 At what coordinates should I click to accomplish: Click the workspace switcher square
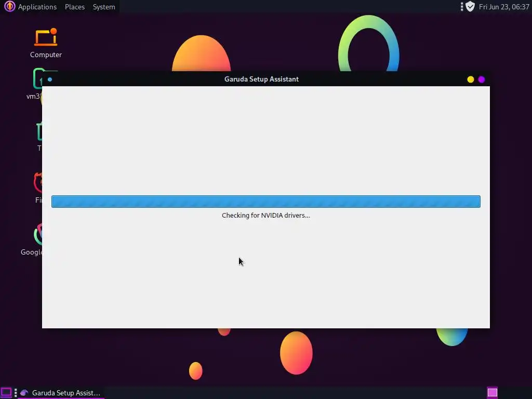point(493,393)
